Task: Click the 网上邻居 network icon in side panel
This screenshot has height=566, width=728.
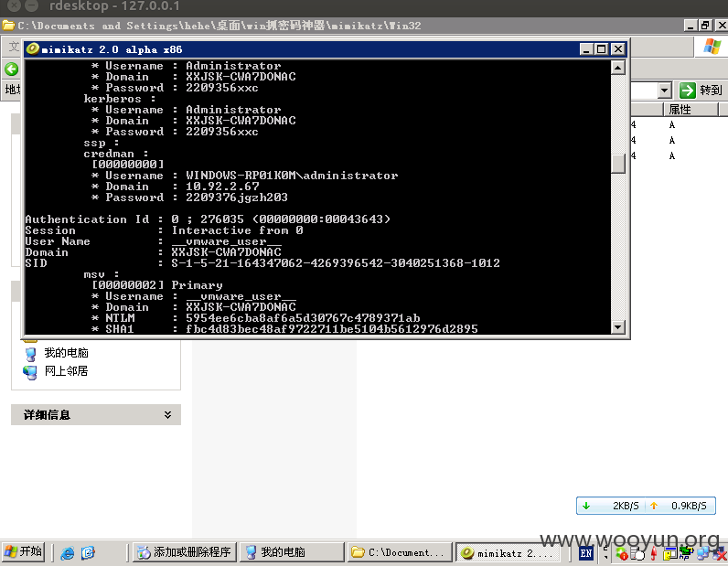Action: coord(31,372)
